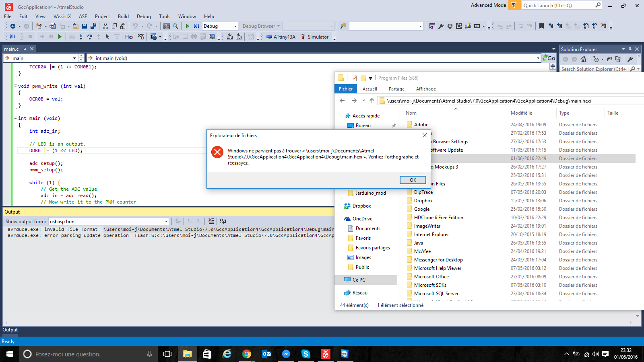Click the Copy icon in toolbar
Image resolution: width=644 pixels, height=362 pixels.
pos(114,26)
